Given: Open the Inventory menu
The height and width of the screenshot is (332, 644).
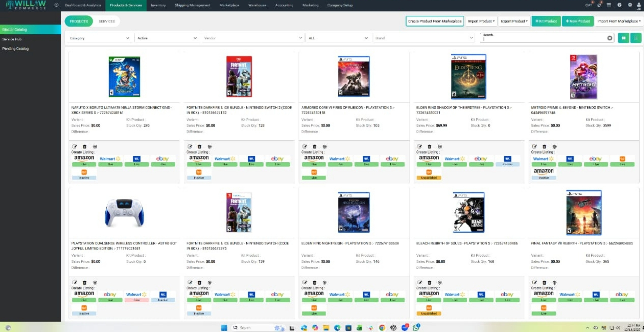Looking at the screenshot, I should coord(158,5).
